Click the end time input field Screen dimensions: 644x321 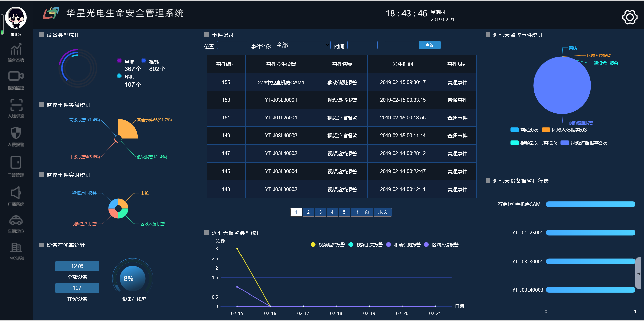(400, 45)
